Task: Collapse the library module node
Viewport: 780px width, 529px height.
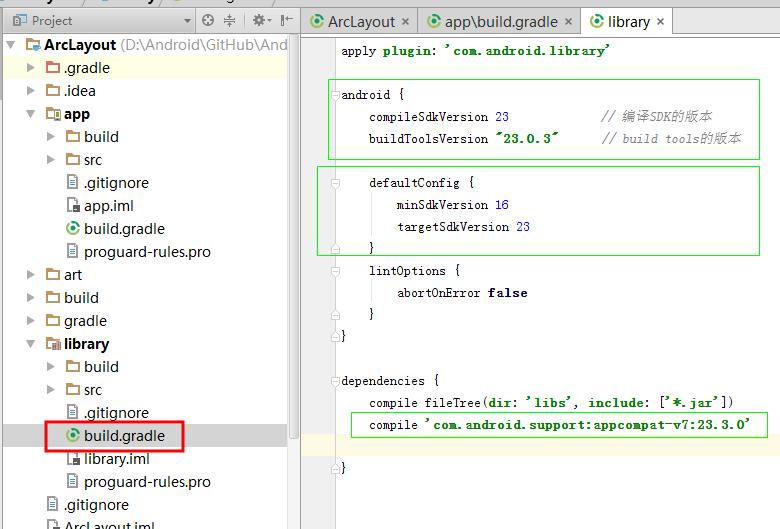Action: 30,344
